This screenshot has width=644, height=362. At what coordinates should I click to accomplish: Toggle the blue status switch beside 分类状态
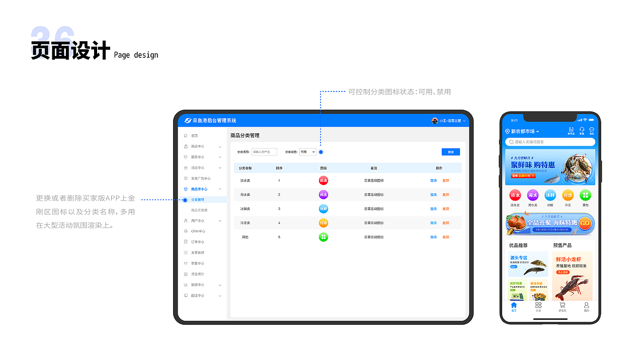click(x=320, y=152)
